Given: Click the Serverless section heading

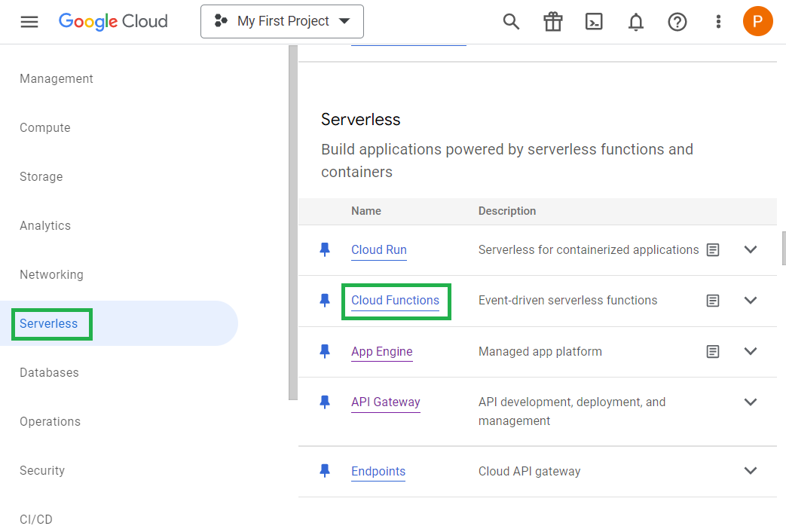Looking at the screenshot, I should point(360,119).
